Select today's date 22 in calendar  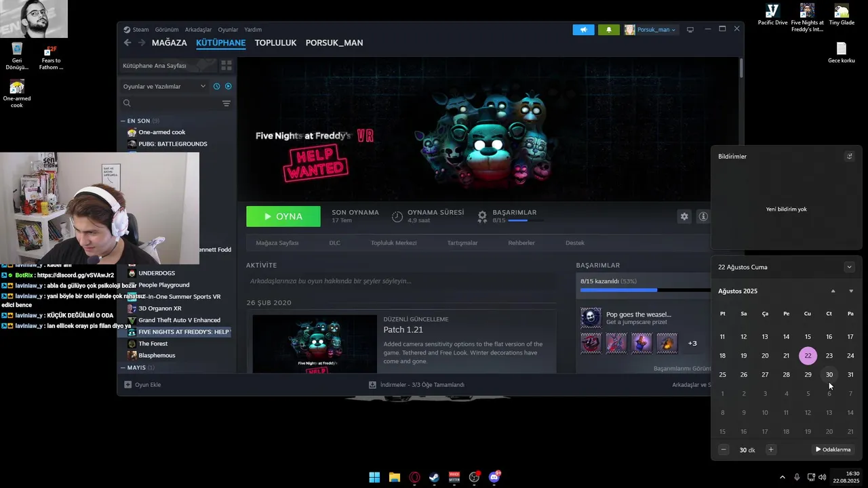808,356
